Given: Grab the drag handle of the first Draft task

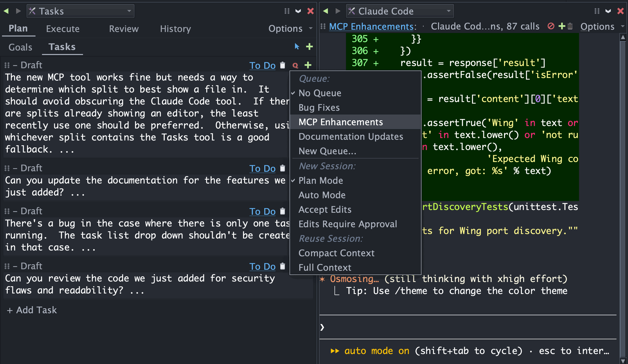Looking at the screenshot, I should [x=7, y=65].
